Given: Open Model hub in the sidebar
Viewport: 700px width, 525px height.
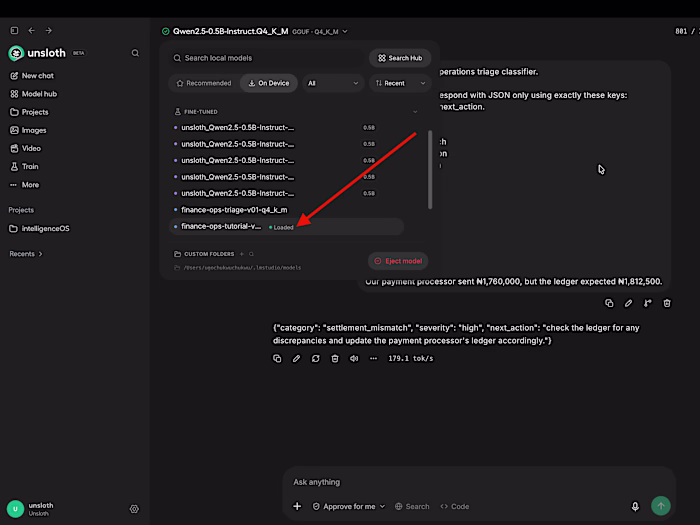Looking at the screenshot, I should tap(33, 94).
